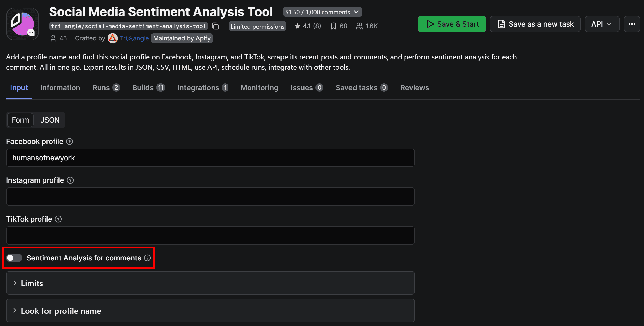Viewport: 644px width, 326px height.
Task: Click the users count icon showing 1.6K
Action: click(360, 26)
